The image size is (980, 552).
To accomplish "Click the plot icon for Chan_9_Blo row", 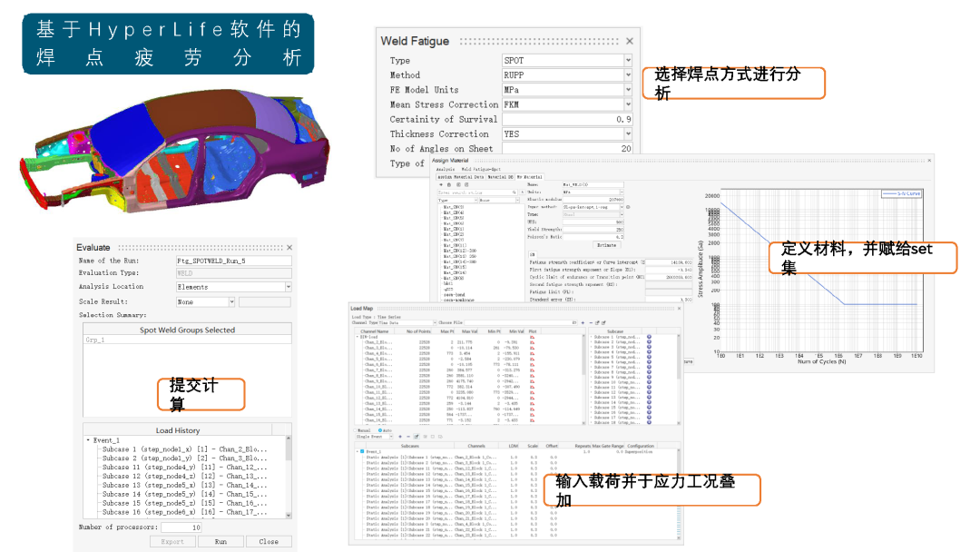I will pyautogui.click(x=532, y=381).
